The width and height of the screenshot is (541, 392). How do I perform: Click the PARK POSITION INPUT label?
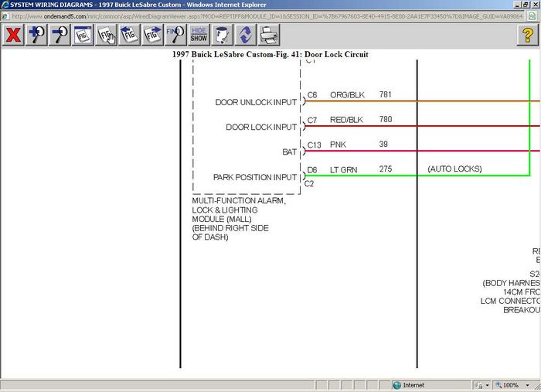pyautogui.click(x=255, y=177)
